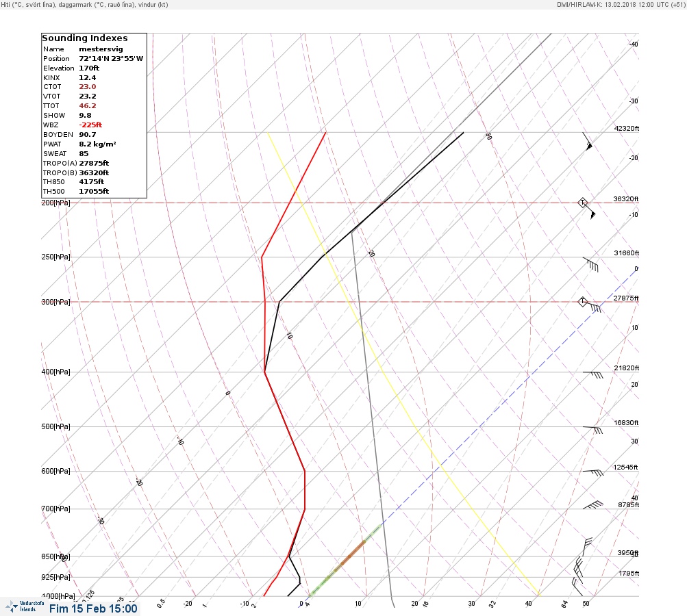Click the Hiti, daggarmark, vindur chart title
687x616 pixels.
click(x=84, y=4)
